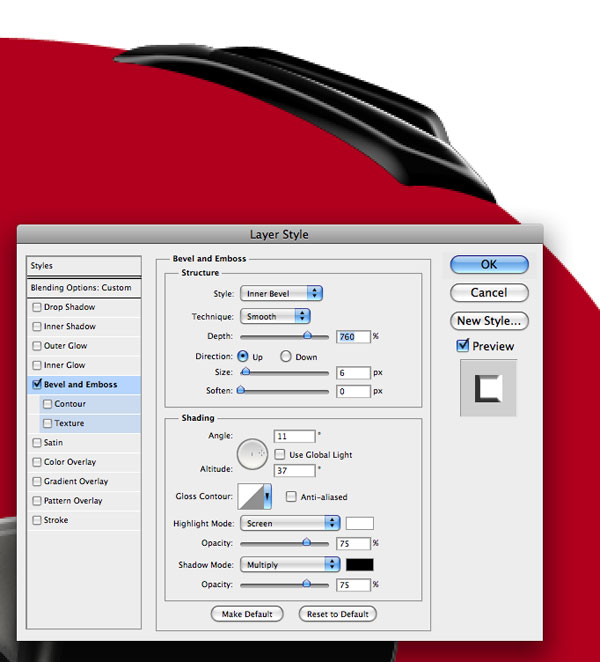Select the Down direction radio button
The height and width of the screenshot is (662, 600).
(x=286, y=357)
